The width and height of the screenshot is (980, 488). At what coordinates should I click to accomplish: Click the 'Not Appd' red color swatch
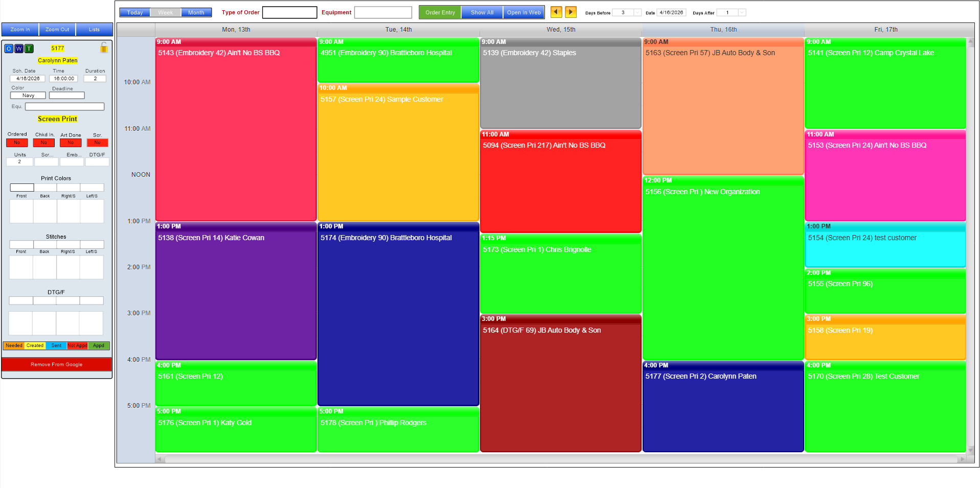click(77, 345)
